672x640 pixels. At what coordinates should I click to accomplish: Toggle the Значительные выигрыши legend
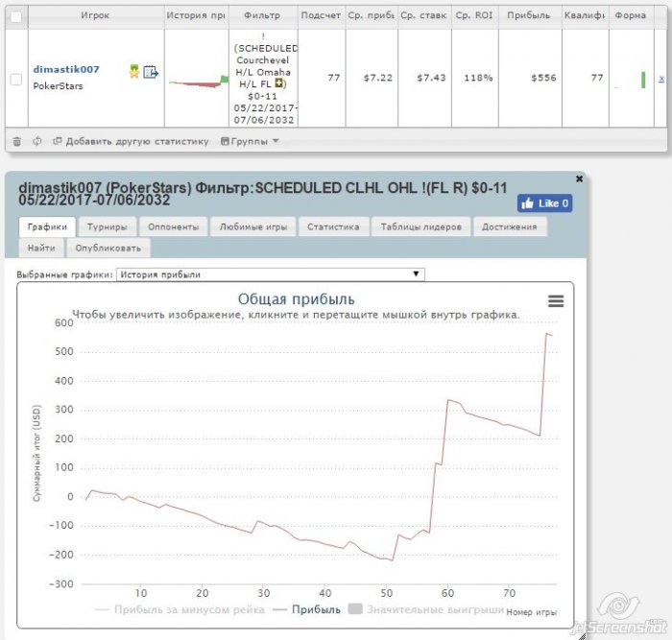(426, 609)
